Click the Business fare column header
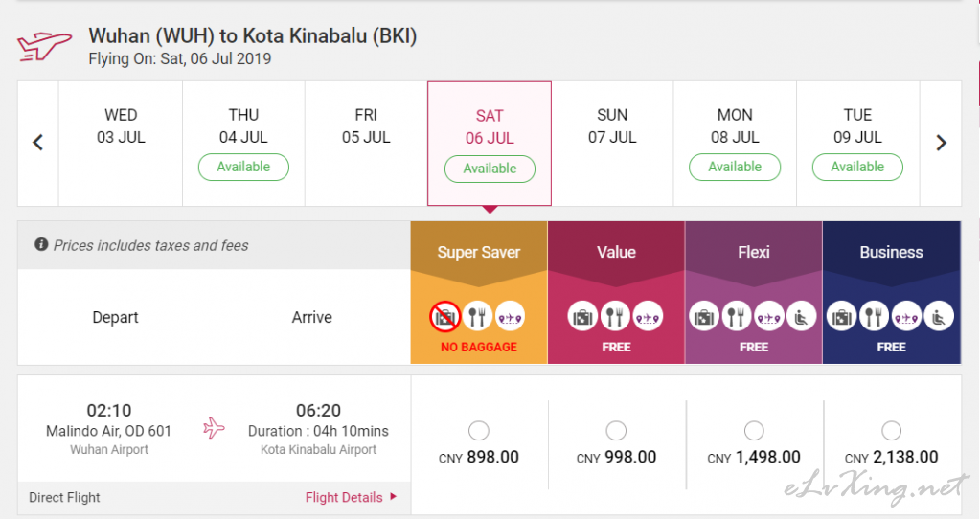 [891, 252]
